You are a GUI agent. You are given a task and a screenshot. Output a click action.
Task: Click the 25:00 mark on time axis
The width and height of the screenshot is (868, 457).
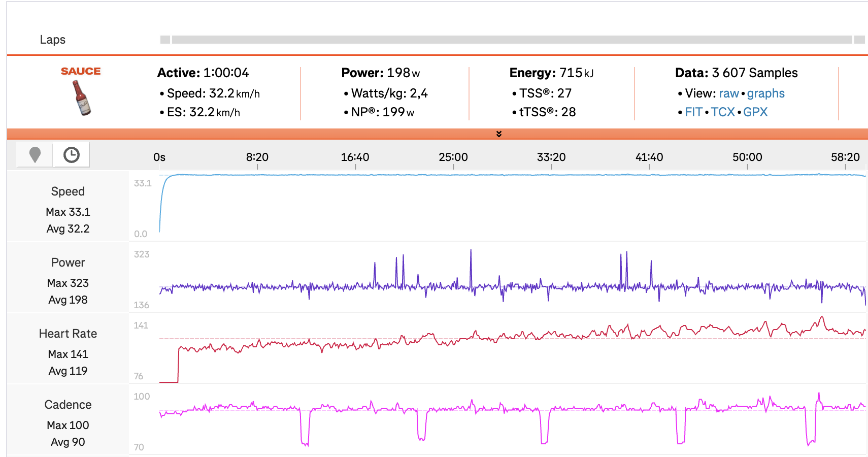click(x=453, y=157)
